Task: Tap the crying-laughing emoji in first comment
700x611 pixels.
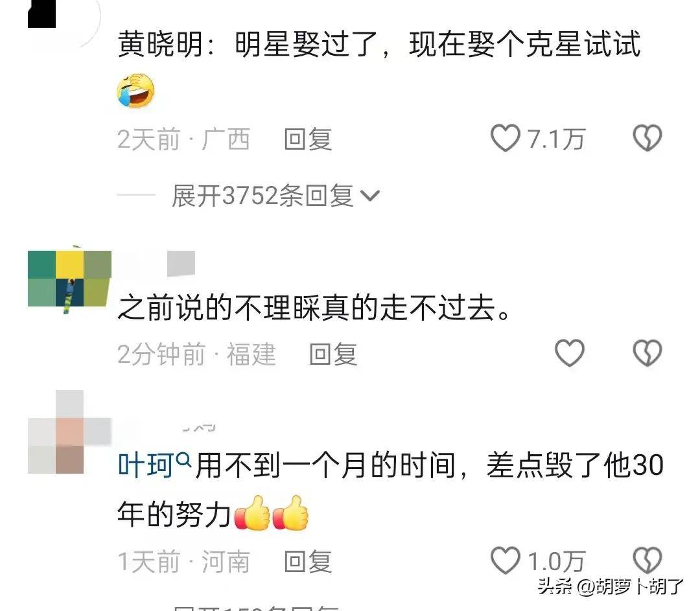Action: [135, 91]
